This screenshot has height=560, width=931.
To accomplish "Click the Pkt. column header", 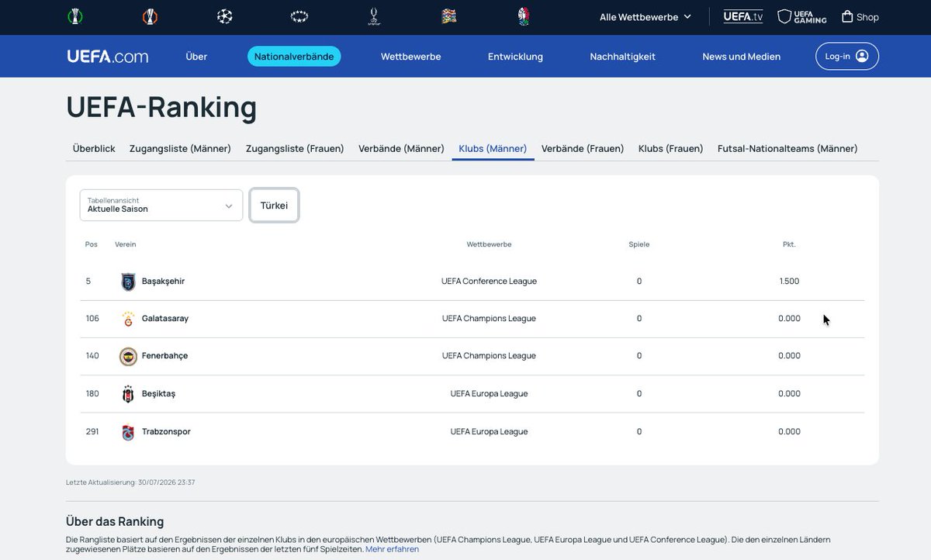I will pos(789,244).
